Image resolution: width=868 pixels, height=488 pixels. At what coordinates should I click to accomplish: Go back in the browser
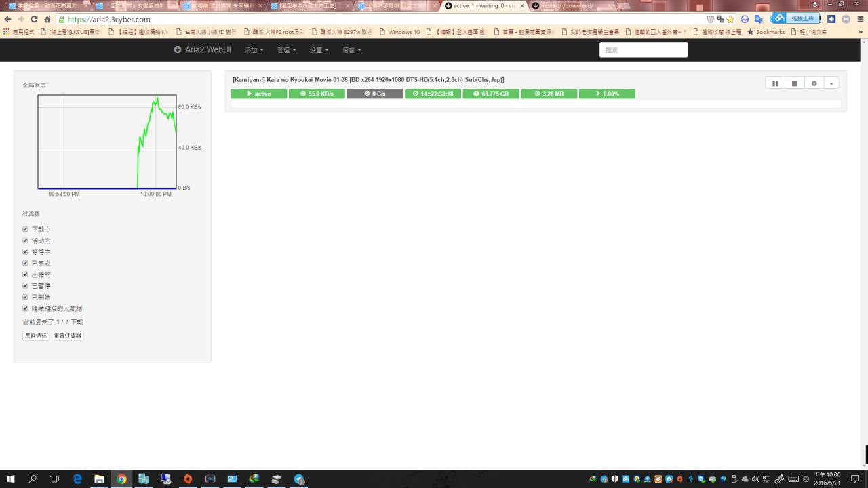pyautogui.click(x=8, y=19)
